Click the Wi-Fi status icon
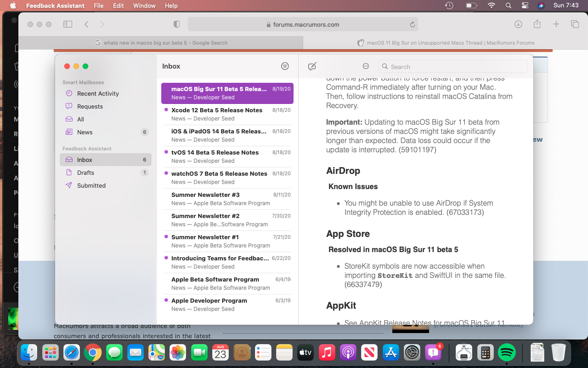The image size is (588, 368). pyautogui.click(x=492, y=6)
